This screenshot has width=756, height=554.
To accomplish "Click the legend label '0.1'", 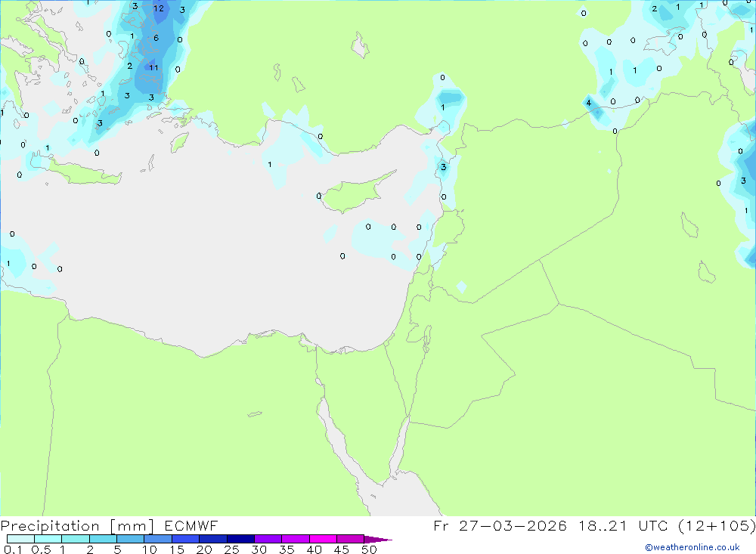I will click(13, 549).
